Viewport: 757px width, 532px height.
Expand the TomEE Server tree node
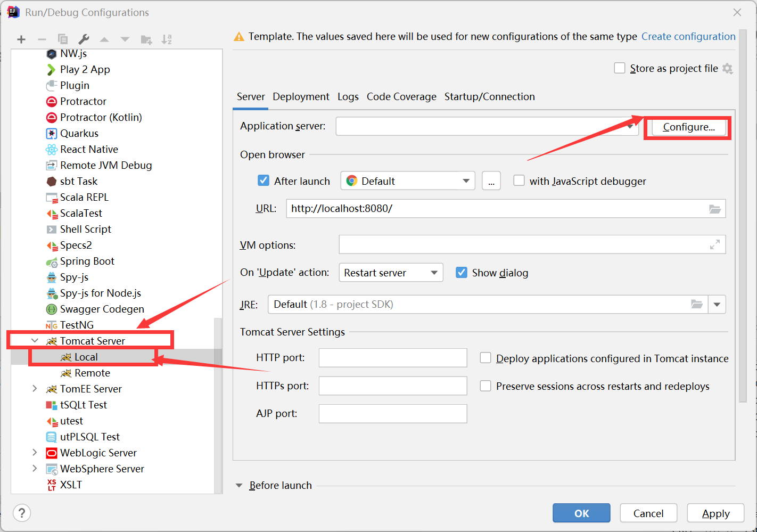coord(35,389)
